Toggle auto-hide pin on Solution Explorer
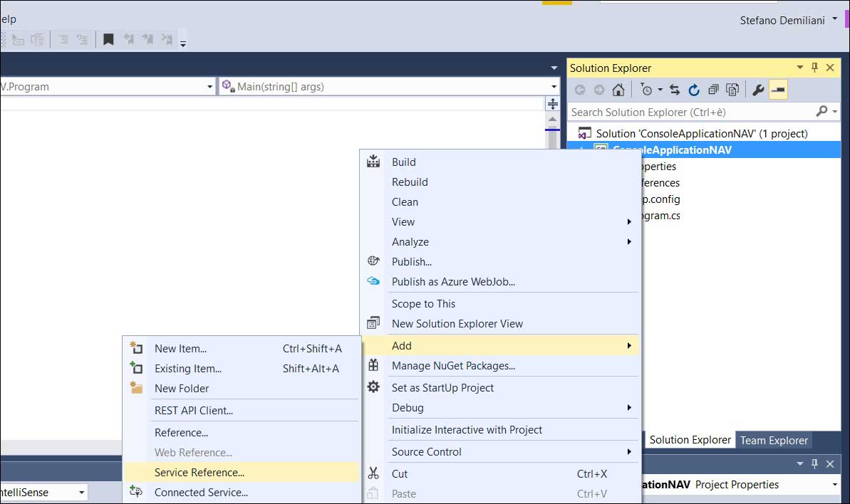The height and width of the screenshot is (504, 850). pyautogui.click(x=815, y=68)
